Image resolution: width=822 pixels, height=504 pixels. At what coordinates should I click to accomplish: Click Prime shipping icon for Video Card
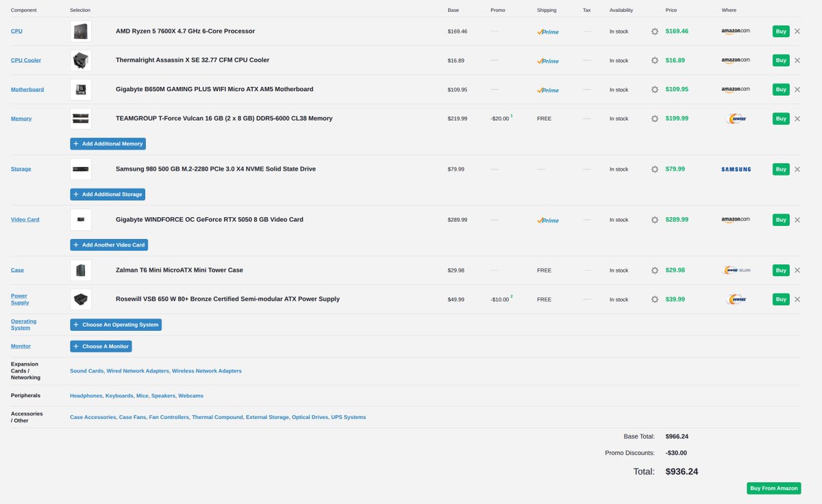(x=548, y=220)
